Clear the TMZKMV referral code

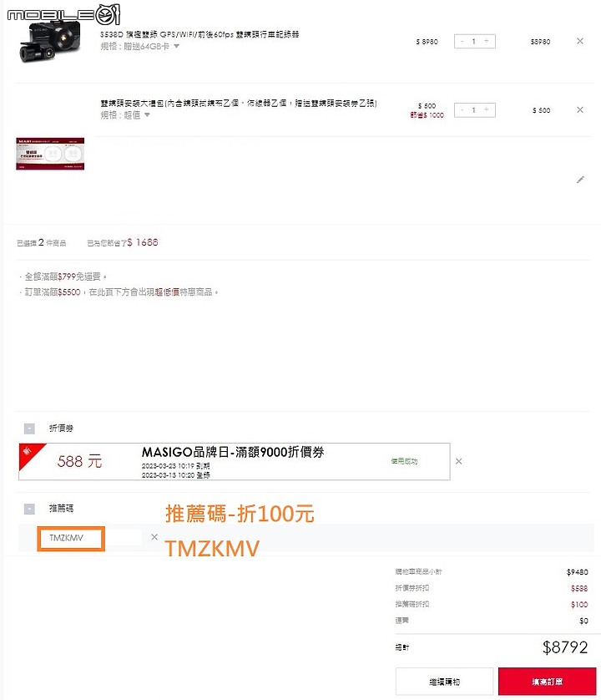(x=154, y=537)
